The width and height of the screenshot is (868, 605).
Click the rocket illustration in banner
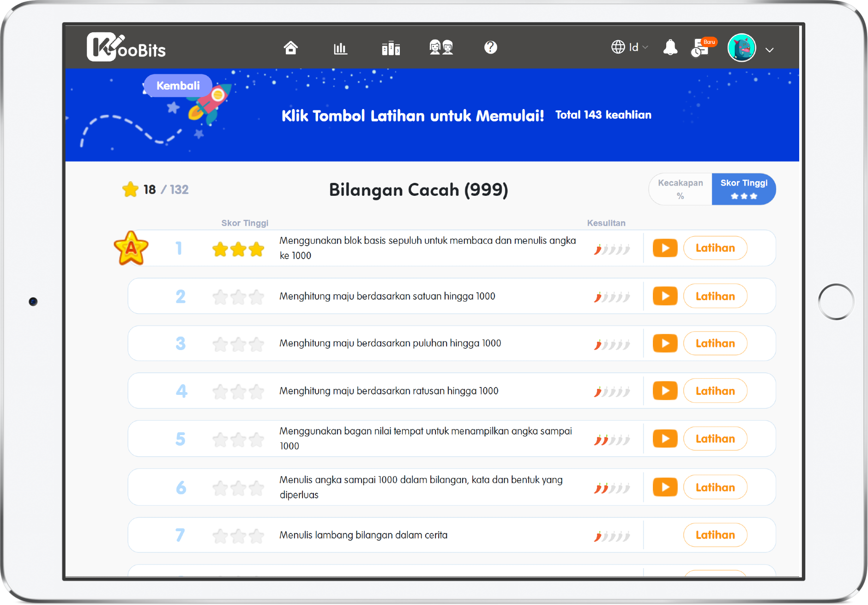[x=209, y=104]
